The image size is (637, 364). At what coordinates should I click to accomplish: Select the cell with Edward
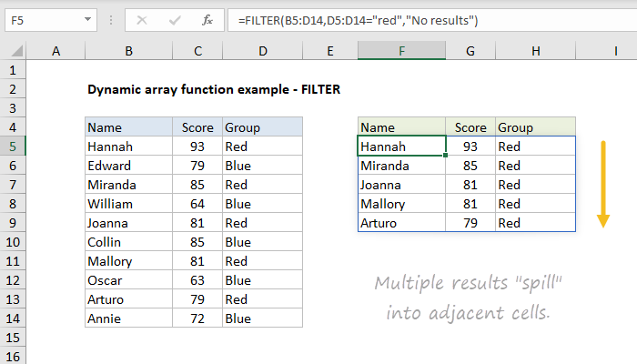click(x=128, y=166)
